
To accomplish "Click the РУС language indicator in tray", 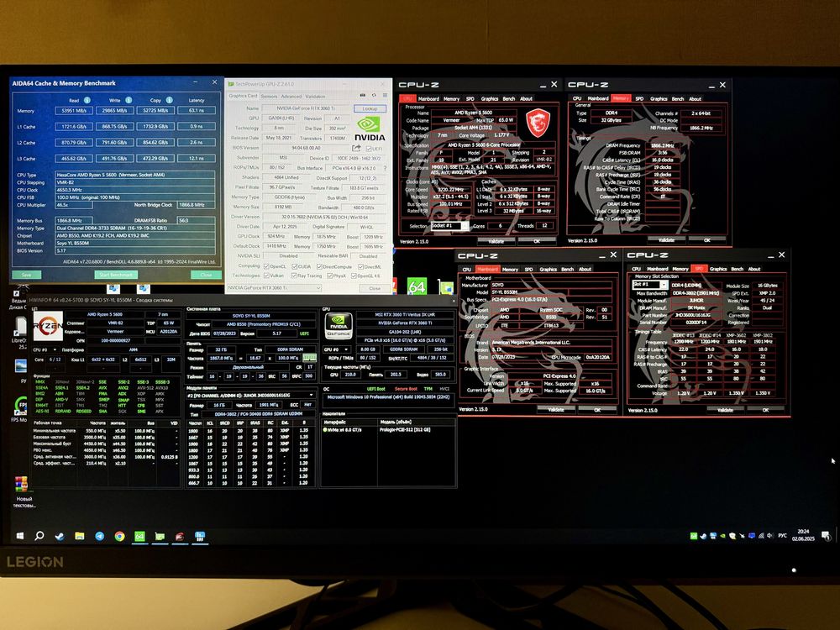I will pyautogui.click(x=783, y=536).
